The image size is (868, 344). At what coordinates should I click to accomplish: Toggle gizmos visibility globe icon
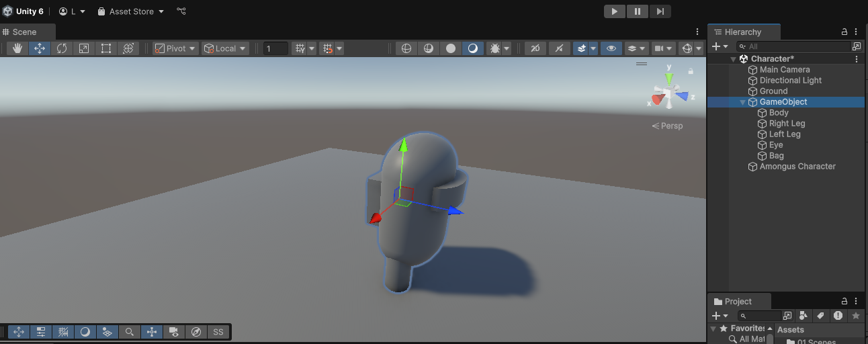coord(687,48)
